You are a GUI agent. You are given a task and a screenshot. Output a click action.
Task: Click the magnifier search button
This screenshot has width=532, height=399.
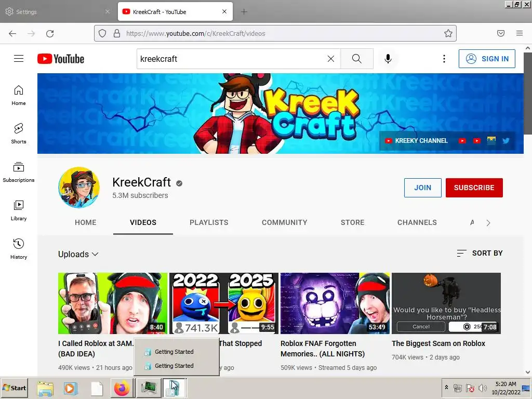pyautogui.click(x=356, y=59)
